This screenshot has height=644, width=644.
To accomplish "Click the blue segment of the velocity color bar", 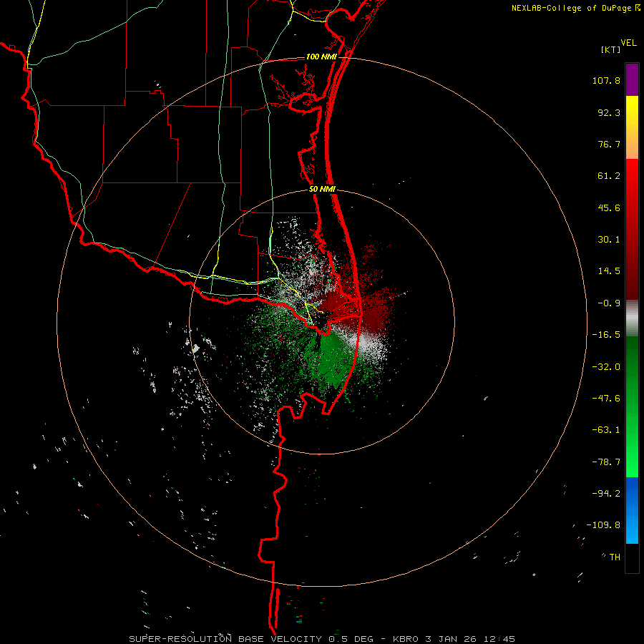I will (x=632, y=510).
